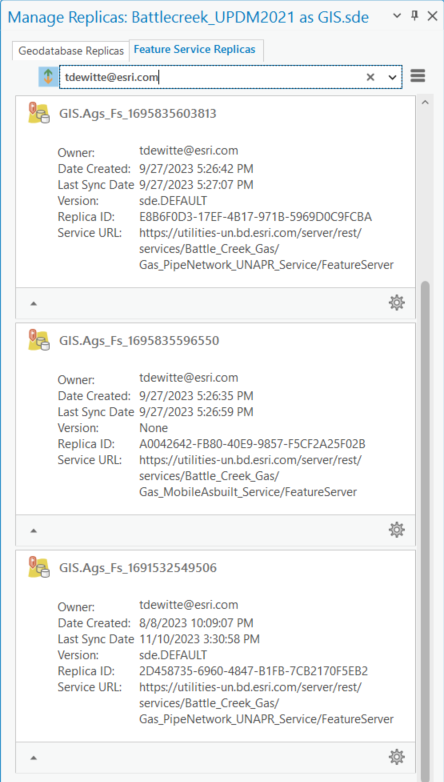Switch to the Geodatabase Replicas tab
This screenshot has width=444, height=782.
point(71,50)
